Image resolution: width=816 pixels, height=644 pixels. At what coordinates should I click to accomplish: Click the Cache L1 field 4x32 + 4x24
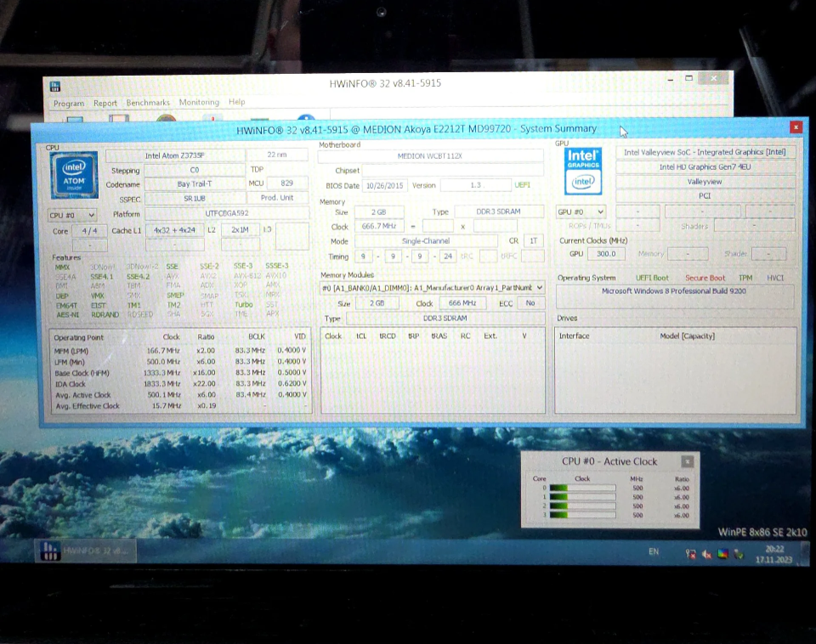click(174, 230)
